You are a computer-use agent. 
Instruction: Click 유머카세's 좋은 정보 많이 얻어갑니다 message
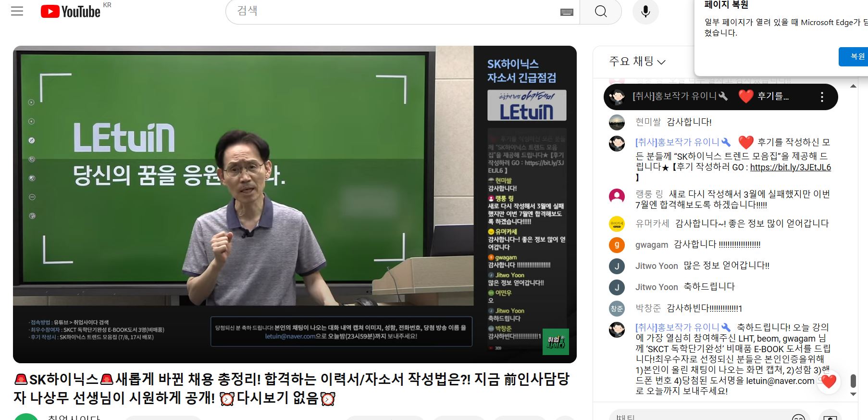click(752, 223)
